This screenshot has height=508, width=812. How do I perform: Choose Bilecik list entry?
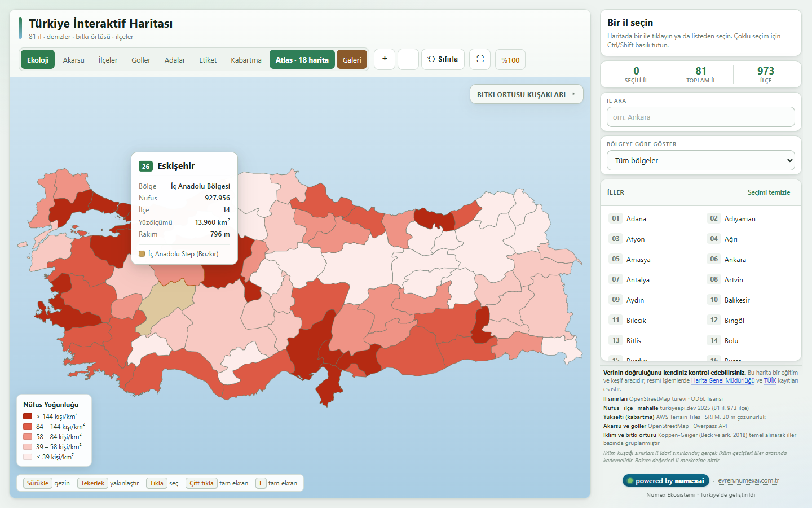point(652,320)
